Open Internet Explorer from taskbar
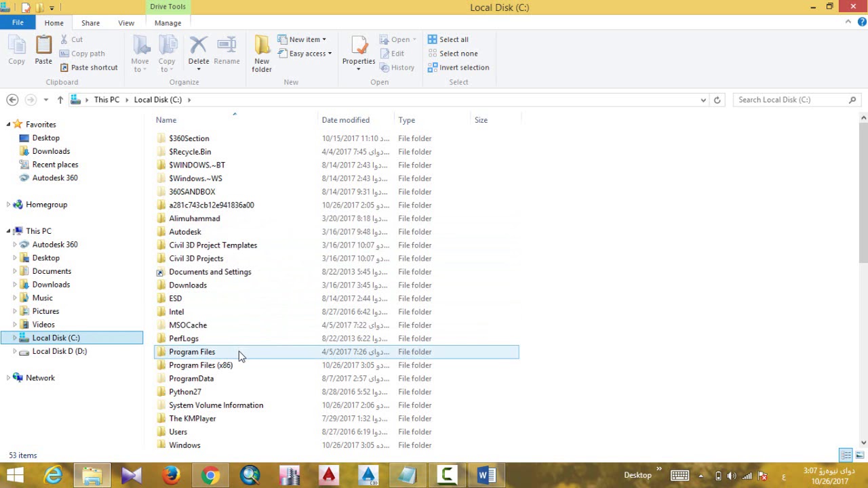Viewport: 868px width, 488px height. pyautogui.click(x=53, y=475)
